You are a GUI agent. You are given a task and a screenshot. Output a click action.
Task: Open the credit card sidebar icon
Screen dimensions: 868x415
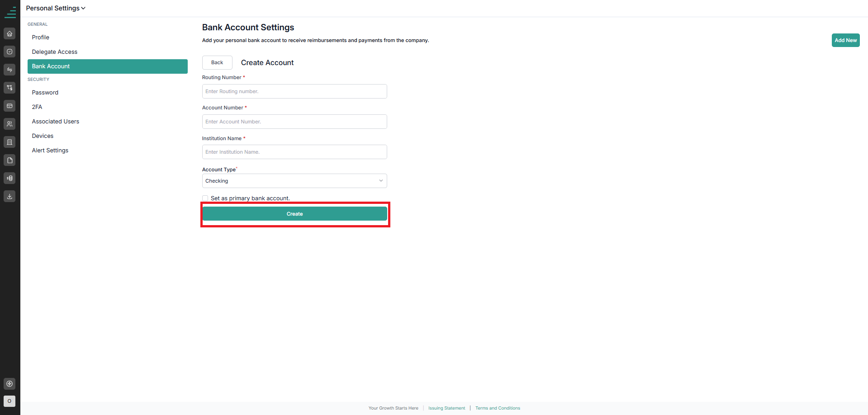pyautogui.click(x=9, y=106)
